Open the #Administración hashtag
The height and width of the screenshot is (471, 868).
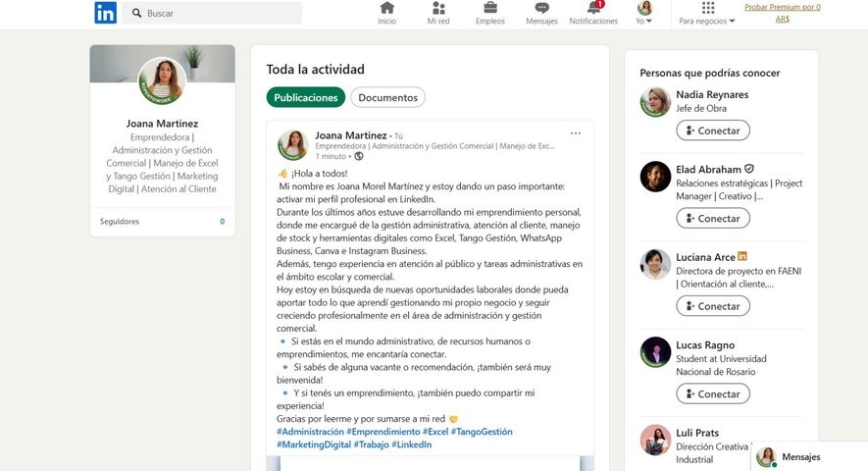[310, 432]
